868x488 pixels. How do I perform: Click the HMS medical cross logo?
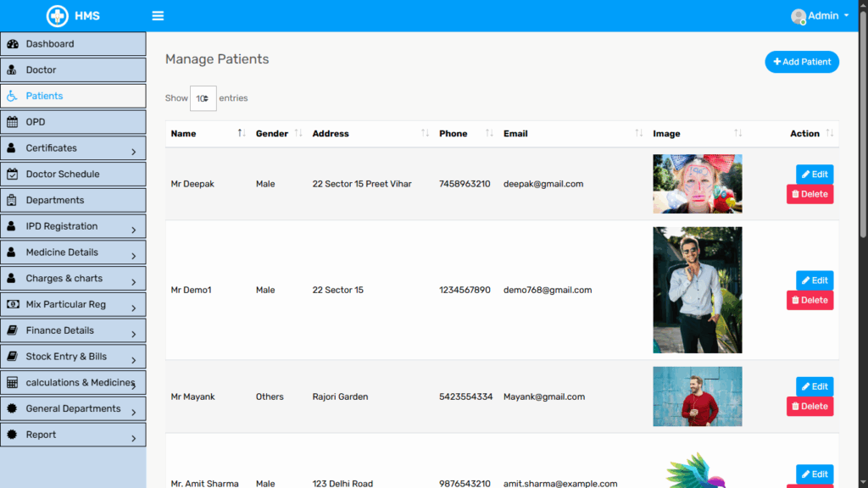57,16
